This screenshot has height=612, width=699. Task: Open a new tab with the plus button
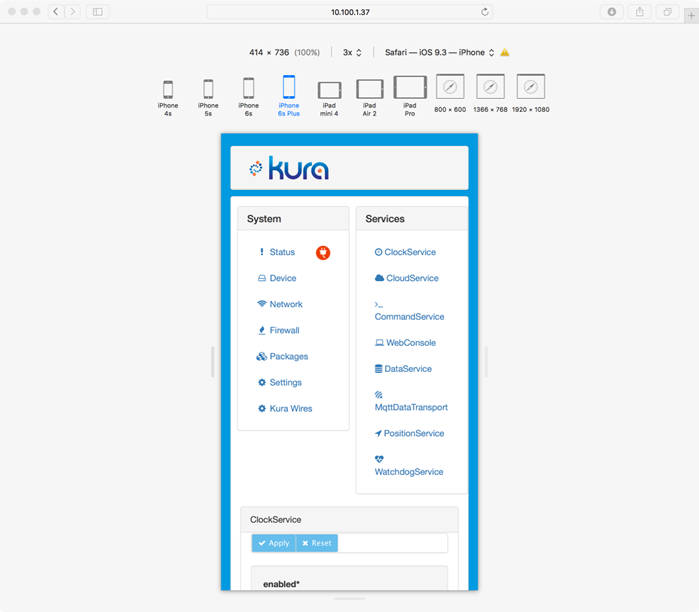click(x=691, y=16)
